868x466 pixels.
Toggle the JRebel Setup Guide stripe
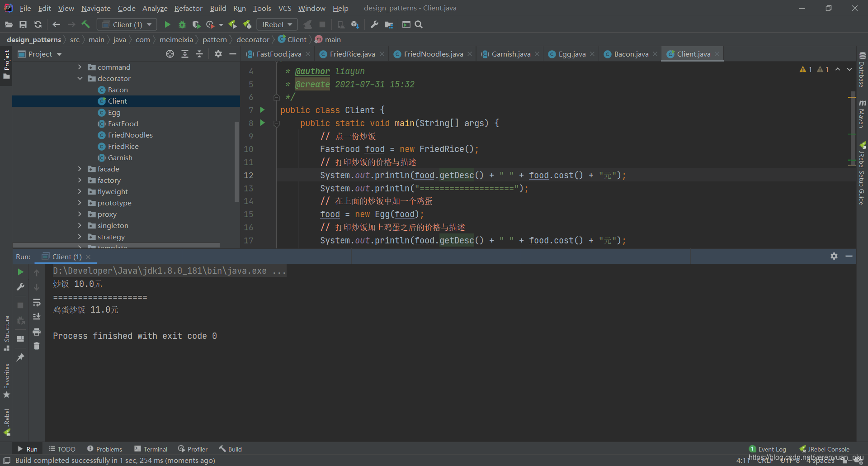[862, 173]
